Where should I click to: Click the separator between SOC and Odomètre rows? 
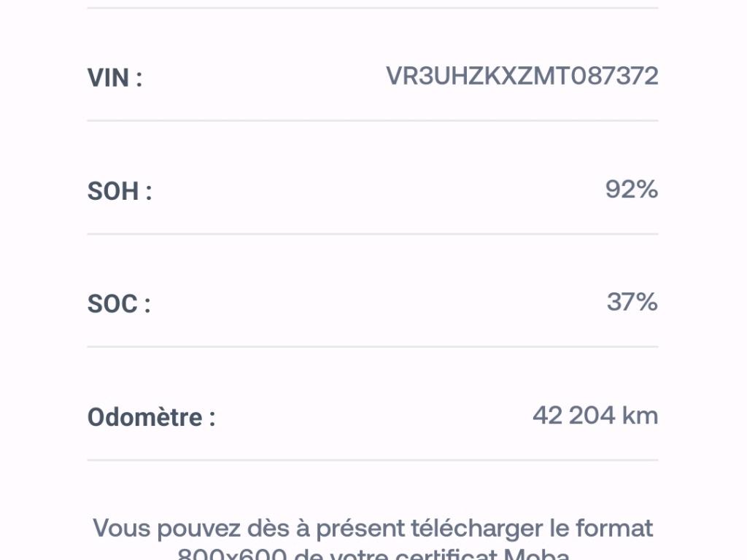tap(372, 346)
